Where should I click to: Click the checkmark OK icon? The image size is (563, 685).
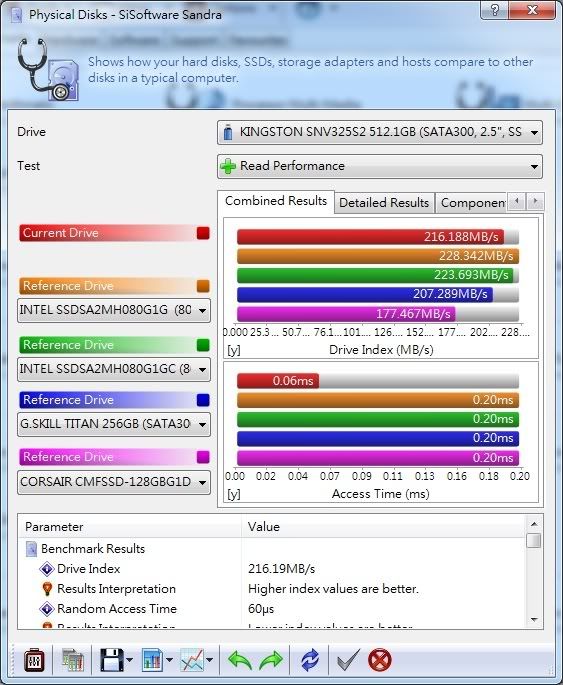[348, 660]
